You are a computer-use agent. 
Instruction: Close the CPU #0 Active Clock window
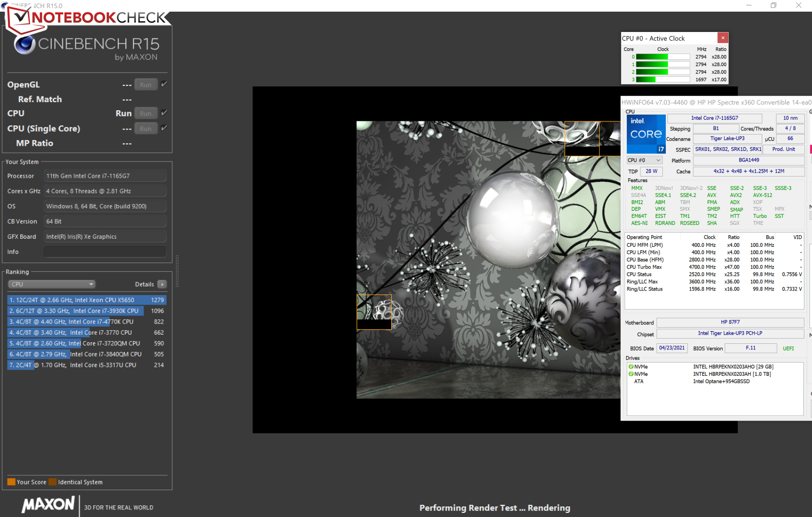pyautogui.click(x=723, y=38)
